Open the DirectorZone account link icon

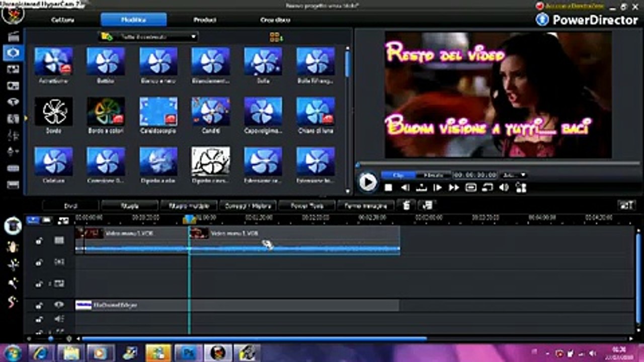[540, 6]
